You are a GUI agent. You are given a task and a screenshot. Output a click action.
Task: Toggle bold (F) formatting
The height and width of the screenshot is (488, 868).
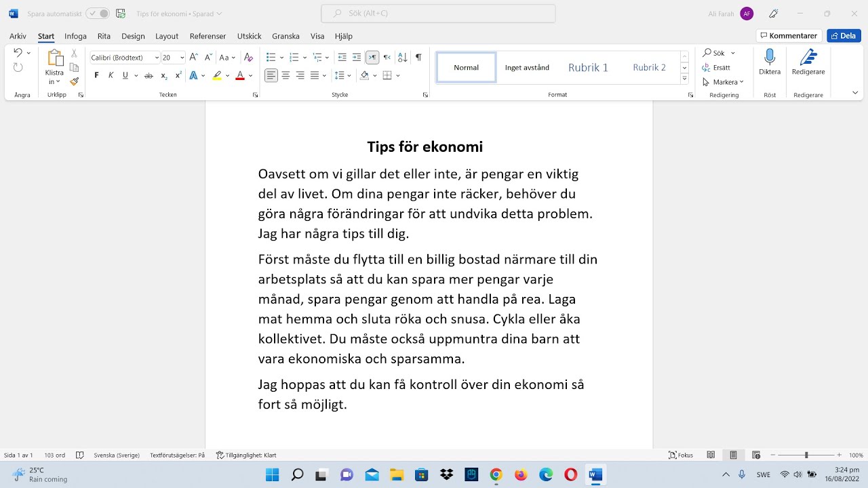pos(96,76)
